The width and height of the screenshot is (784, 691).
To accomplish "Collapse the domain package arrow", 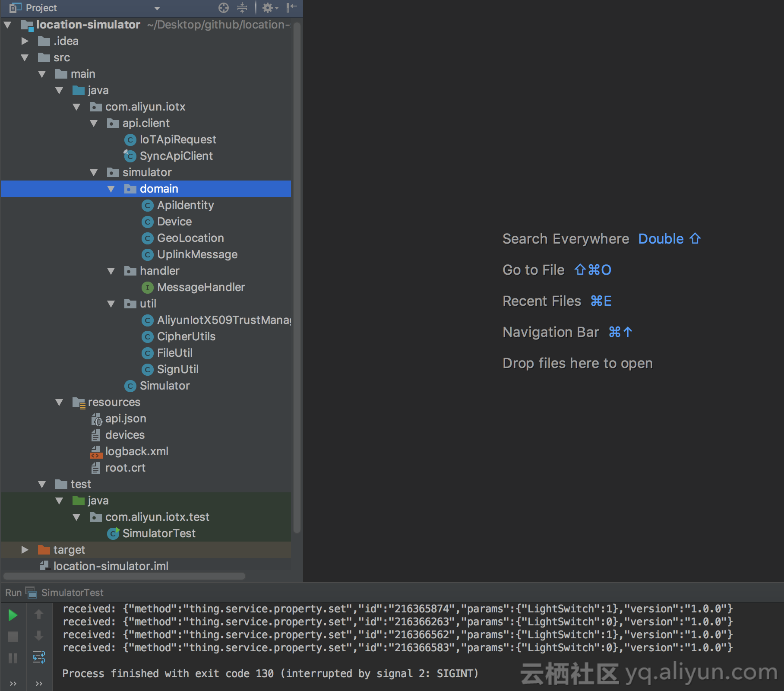I will pyautogui.click(x=111, y=189).
